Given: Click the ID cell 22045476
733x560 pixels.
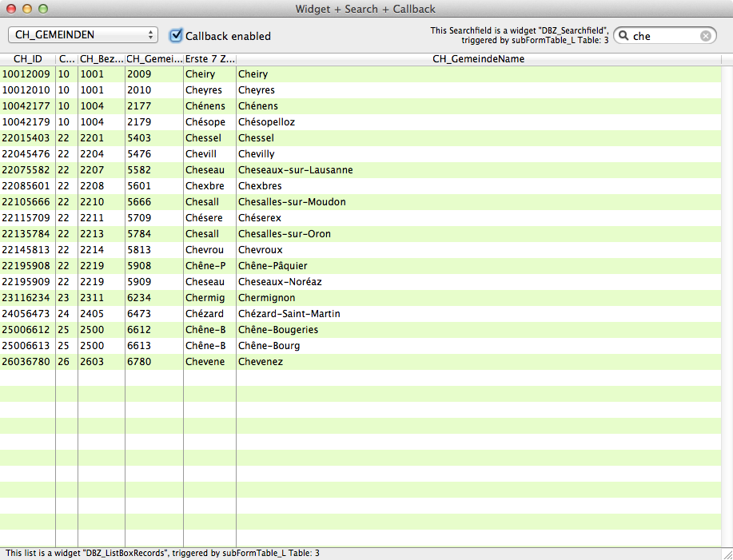Looking at the screenshot, I should pyautogui.click(x=26, y=154).
